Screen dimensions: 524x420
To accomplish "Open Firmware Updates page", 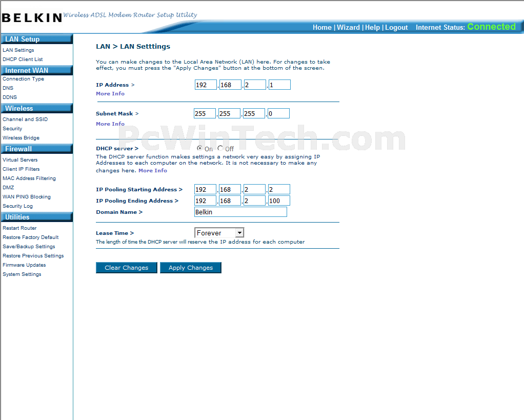I will [x=24, y=265].
